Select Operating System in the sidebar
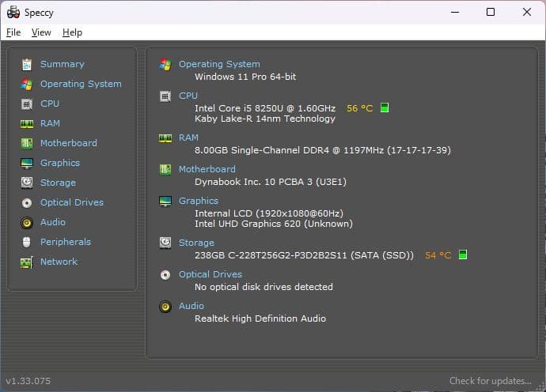546x392 pixels. (81, 84)
